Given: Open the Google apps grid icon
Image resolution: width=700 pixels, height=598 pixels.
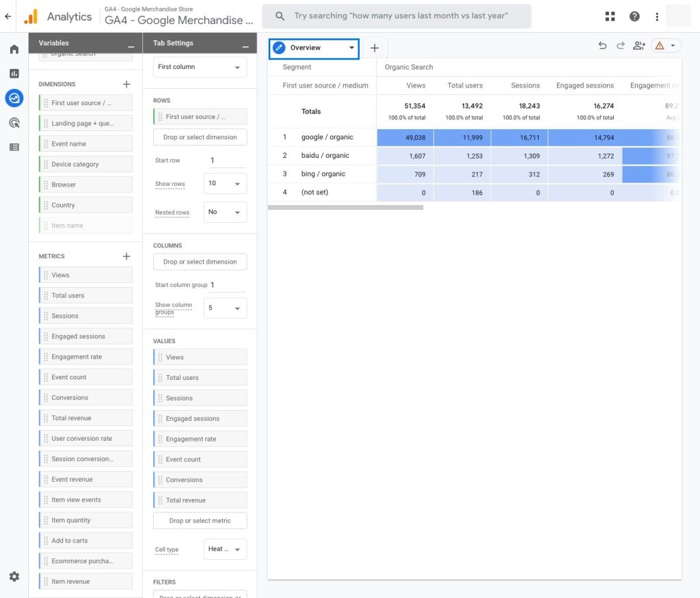Looking at the screenshot, I should pos(610,16).
